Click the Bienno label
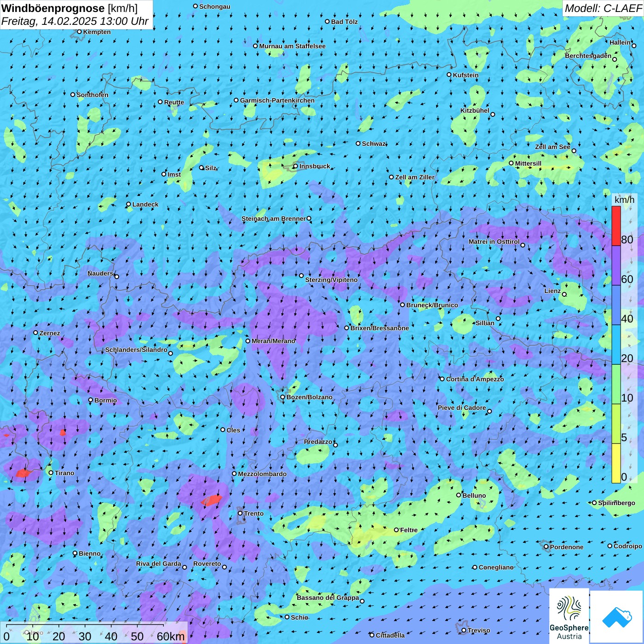This screenshot has height=644, width=644. [x=90, y=553]
